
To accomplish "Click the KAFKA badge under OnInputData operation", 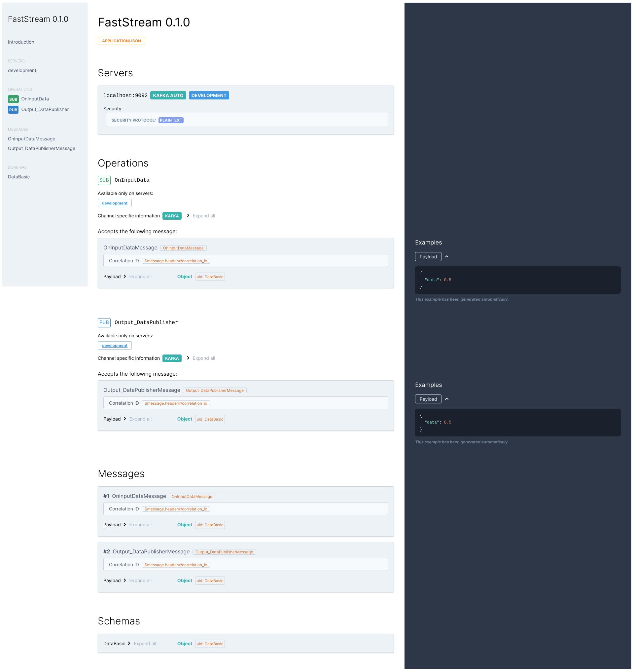I will (x=172, y=216).
